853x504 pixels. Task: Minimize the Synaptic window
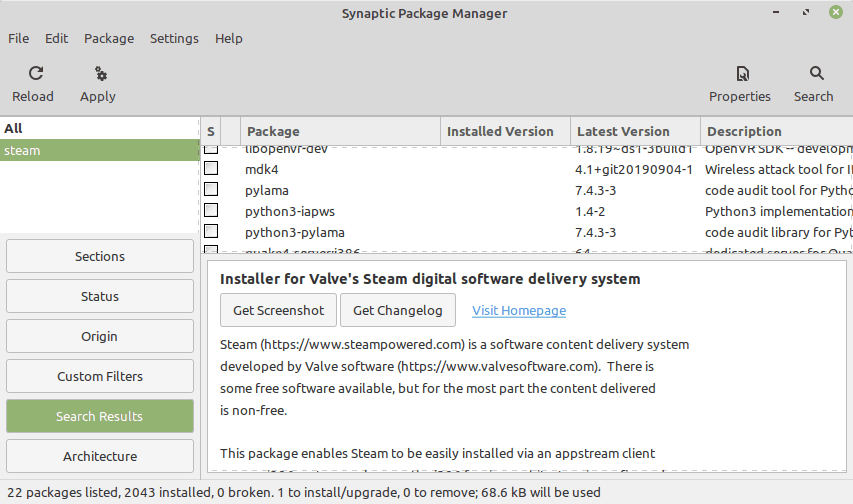tap(776, 12)
